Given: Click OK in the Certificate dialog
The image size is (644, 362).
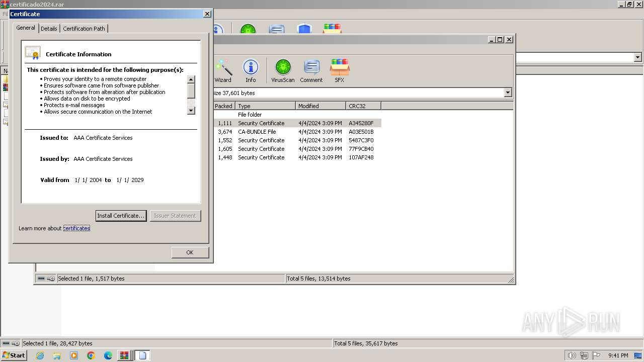Looking at the screenshot, I should click(190, 252).
